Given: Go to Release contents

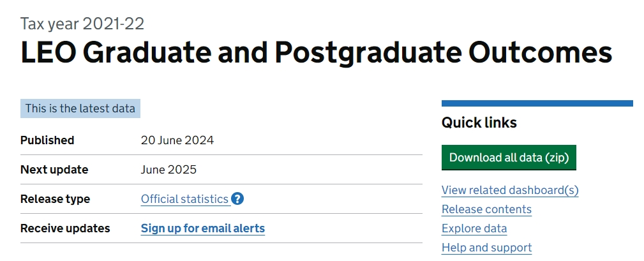Looking at the screenshot, I should point(487,209).
